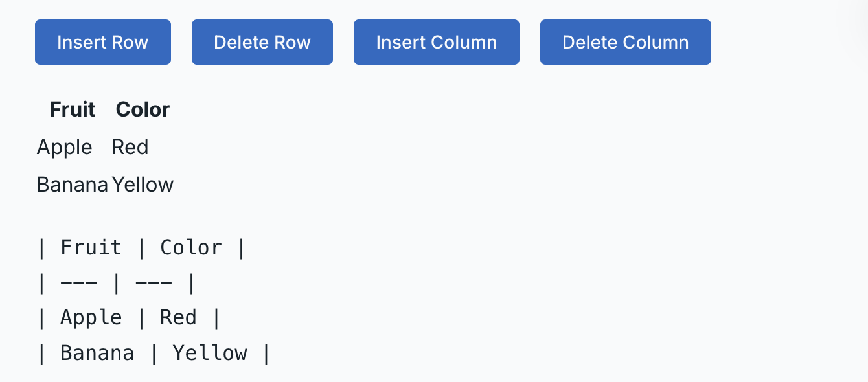Viewport: 868px width, 382px height.
Task: Select the bold Fruit table header cell
Action: (x=73, y=110)
